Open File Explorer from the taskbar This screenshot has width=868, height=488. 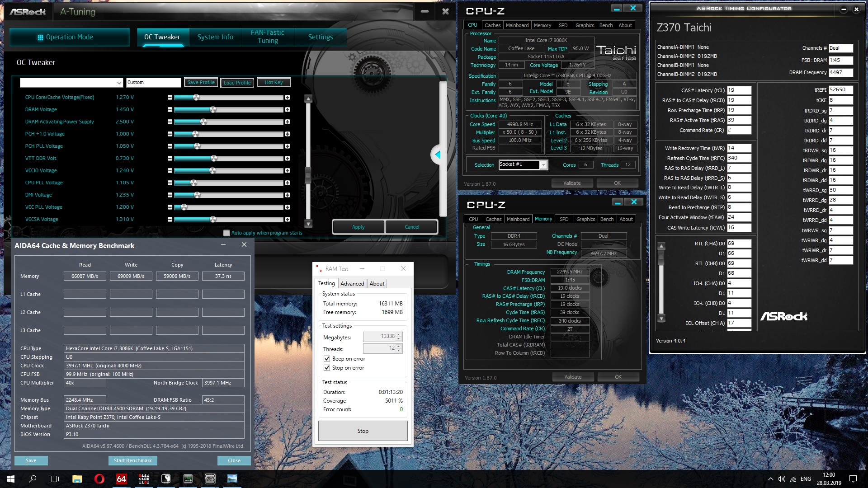click(x=77, y=479)
